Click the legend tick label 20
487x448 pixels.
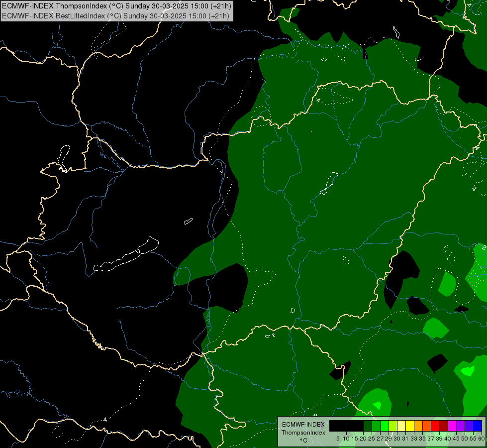click(x=363, y=439)
